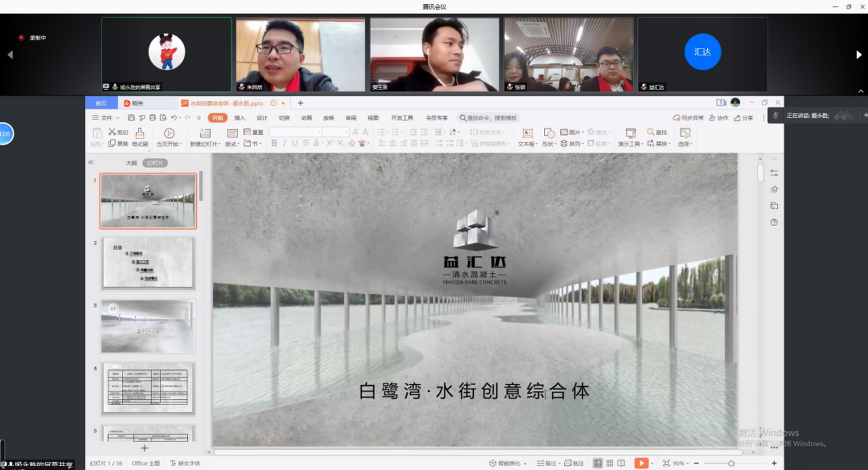Switch to Reading view book icon
The height and width of the screenshot is (470, 868).
[x=621, y=463]
